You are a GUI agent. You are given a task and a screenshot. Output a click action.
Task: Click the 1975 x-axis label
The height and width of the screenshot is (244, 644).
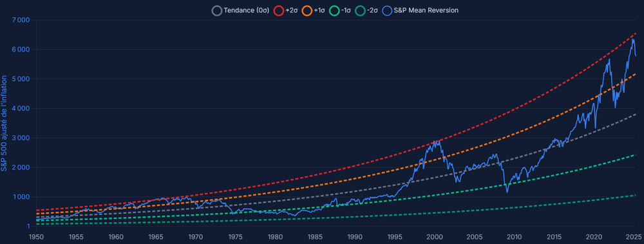tap(235, 237)
